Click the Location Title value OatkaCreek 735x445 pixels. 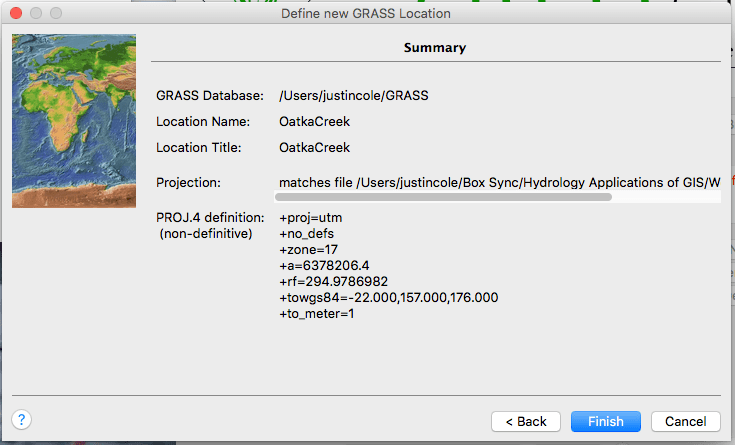(314, 147)
